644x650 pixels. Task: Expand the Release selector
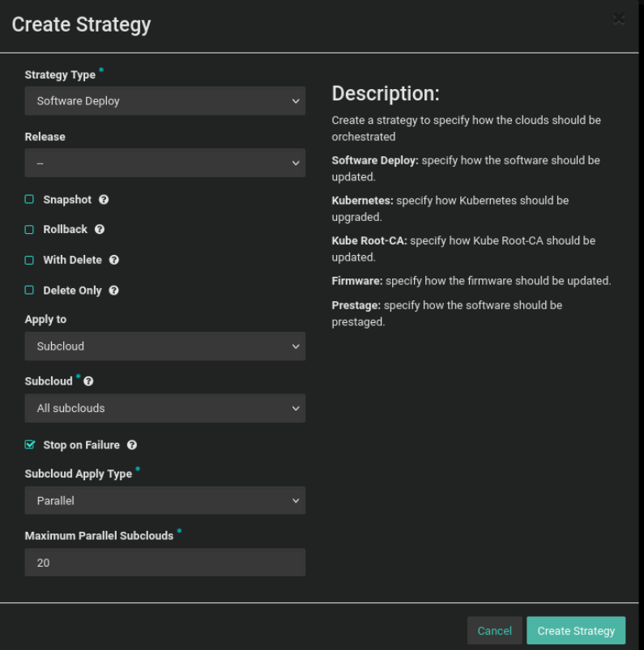pyautogui.click(x=165, y=163)
